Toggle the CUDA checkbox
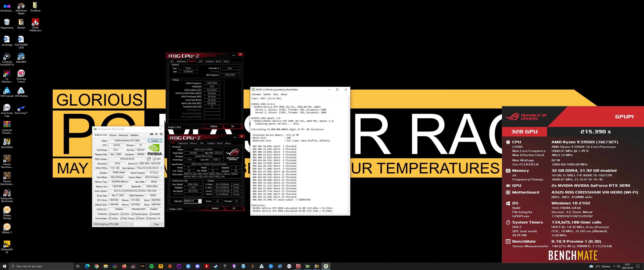 [122, 214]
